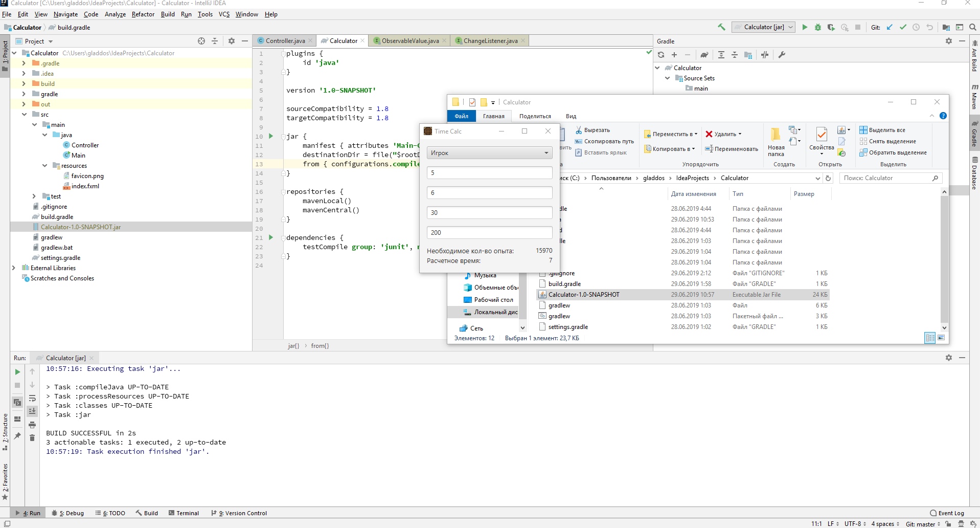Click the field containing 30 in Time Calc
The image size is (980, 528).
(489, 212)
